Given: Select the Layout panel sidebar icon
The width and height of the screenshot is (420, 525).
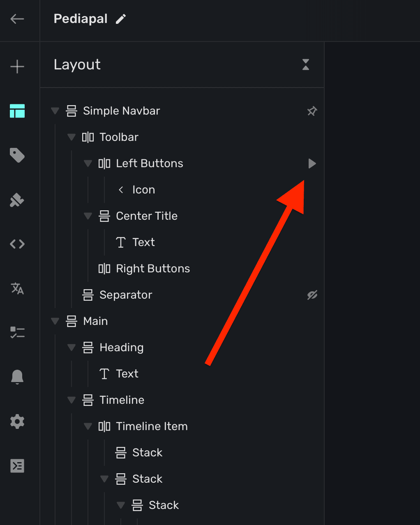Looking at the screenshot, I should point(17,111).
